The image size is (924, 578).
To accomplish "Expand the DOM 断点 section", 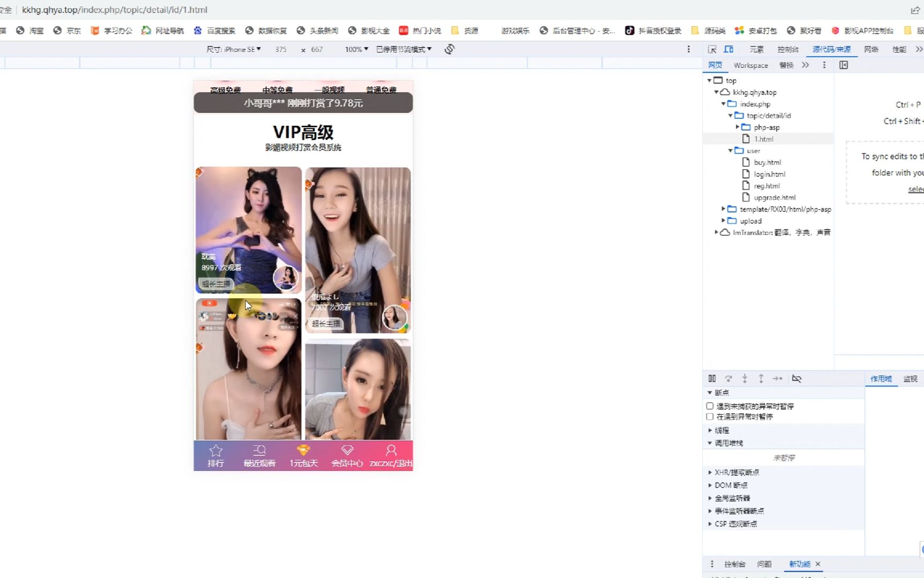I will [710, 485].
